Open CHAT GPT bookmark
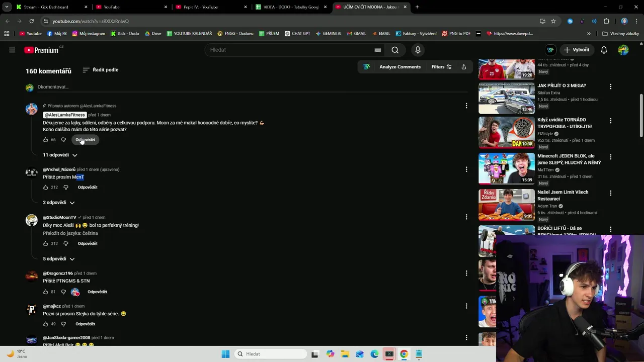This screenshot has width=644, height=362. tap(297, 34)
